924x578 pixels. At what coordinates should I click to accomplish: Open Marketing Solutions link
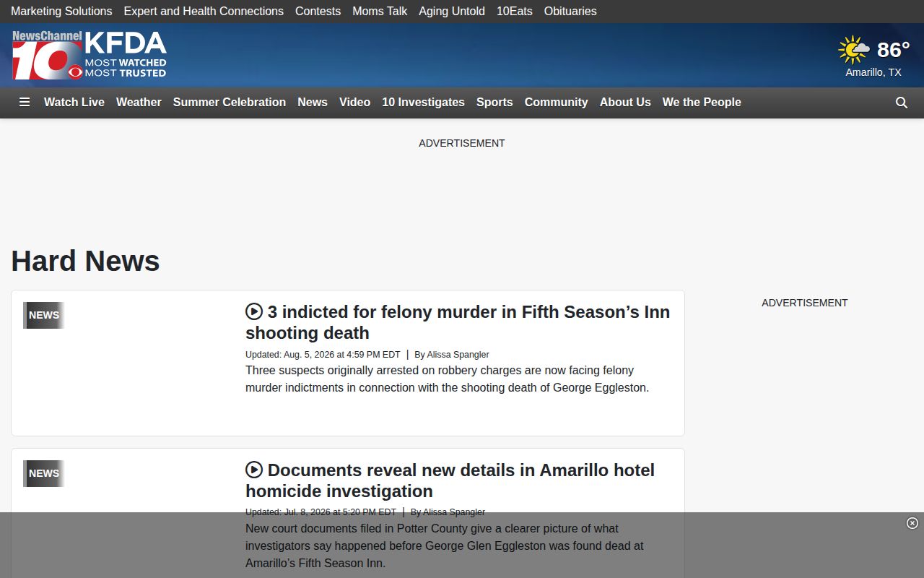pos(61,12)
